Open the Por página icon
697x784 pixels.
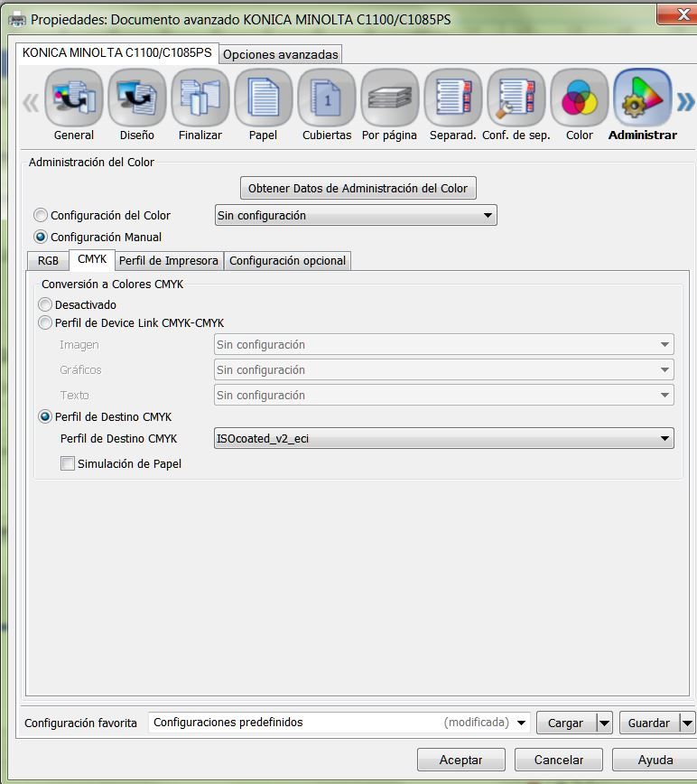(390, 98)
